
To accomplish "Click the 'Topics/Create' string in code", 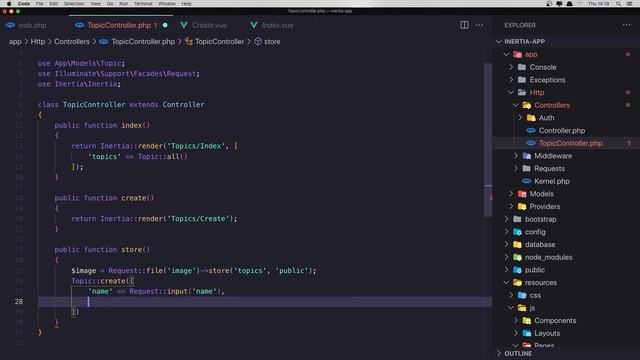I will pos(198,219).
